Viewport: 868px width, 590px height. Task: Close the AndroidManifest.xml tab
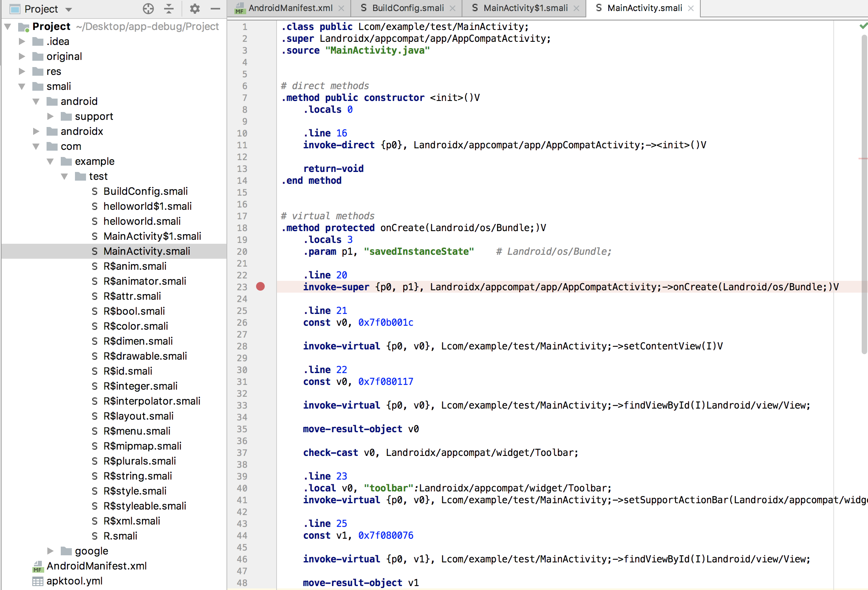point(341,8)
